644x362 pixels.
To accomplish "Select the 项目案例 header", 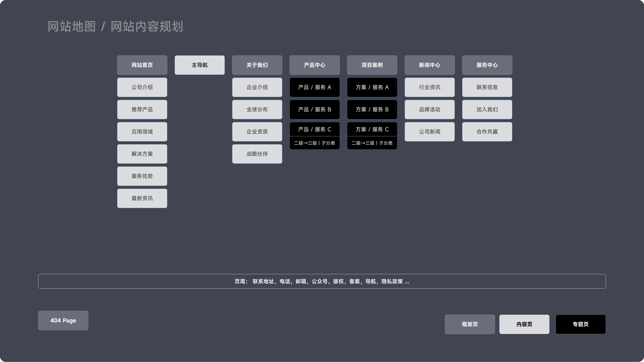I will tap(372, 65).
